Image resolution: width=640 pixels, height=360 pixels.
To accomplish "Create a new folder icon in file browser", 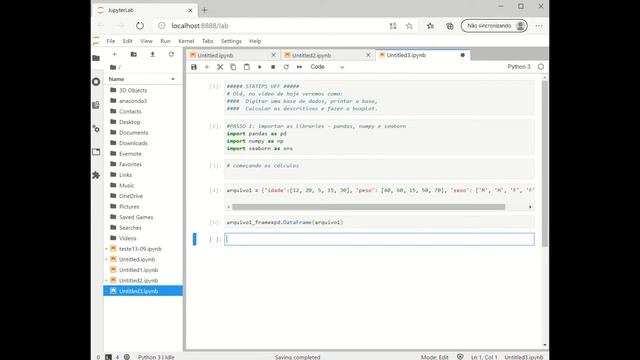I will [x=133, y=54].
